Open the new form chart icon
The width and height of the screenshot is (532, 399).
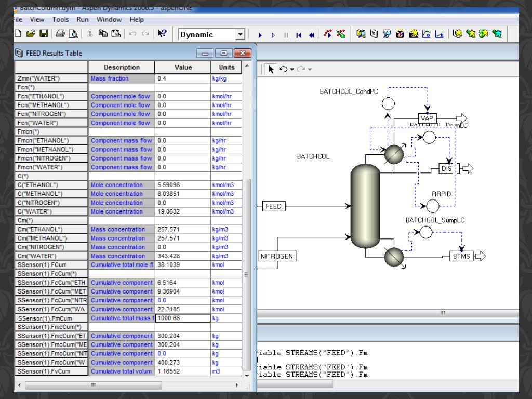pos(426,34)
